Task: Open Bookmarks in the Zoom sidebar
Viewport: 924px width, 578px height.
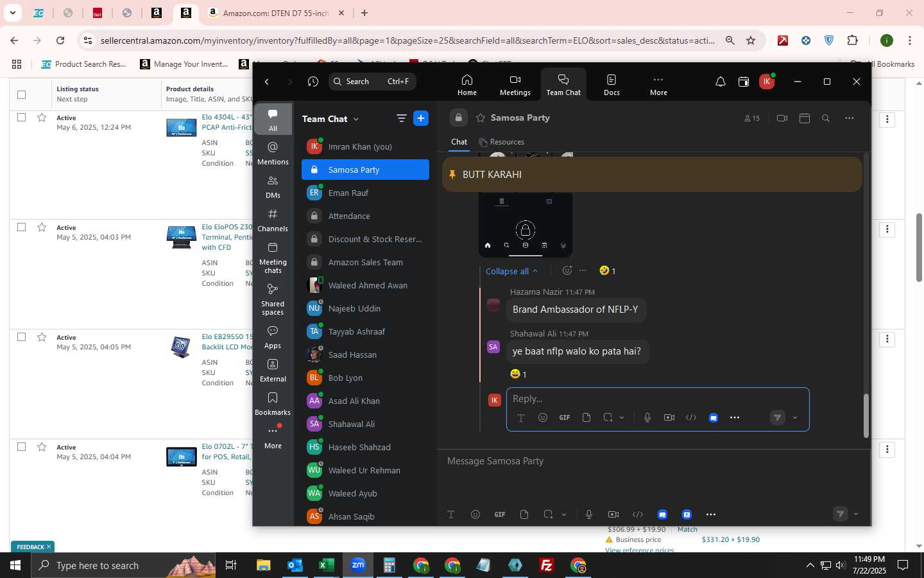Action: 273,404
